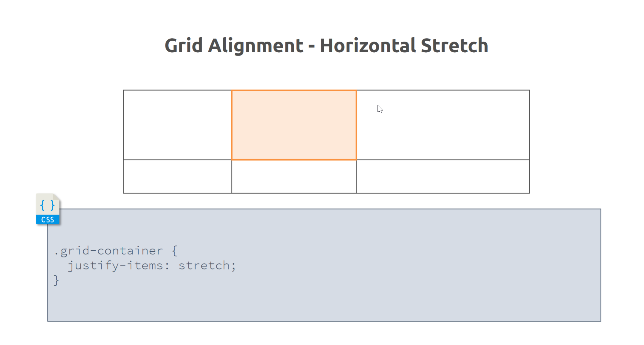The height and width of the screenshot is (345, 644).
Task: Click the opening brace after .grid-container
Action: point(175,251)
